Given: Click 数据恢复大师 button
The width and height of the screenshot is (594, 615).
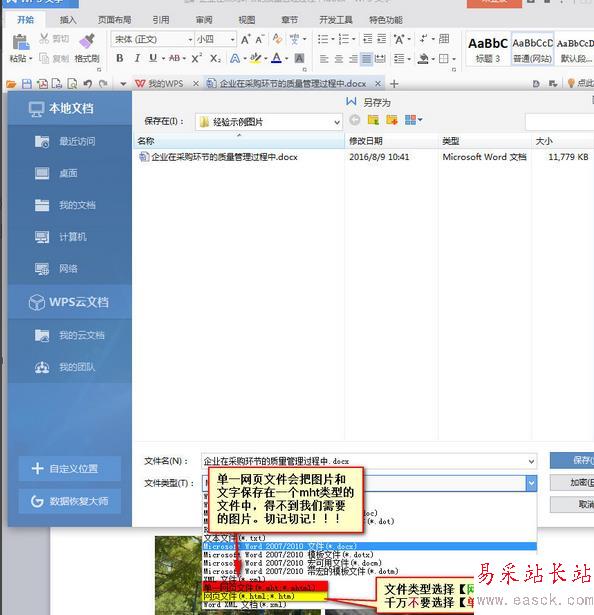Looking at the screenshot, I should [x=70, y=501].
